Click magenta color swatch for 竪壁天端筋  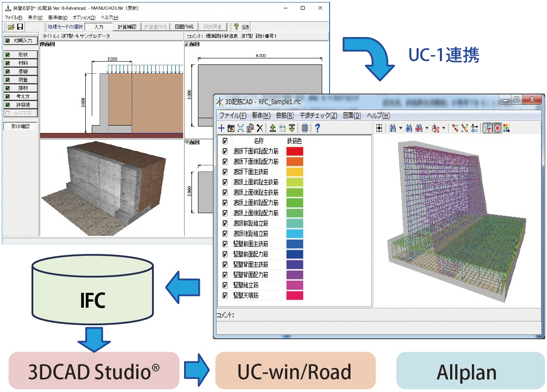click(295, 296)
